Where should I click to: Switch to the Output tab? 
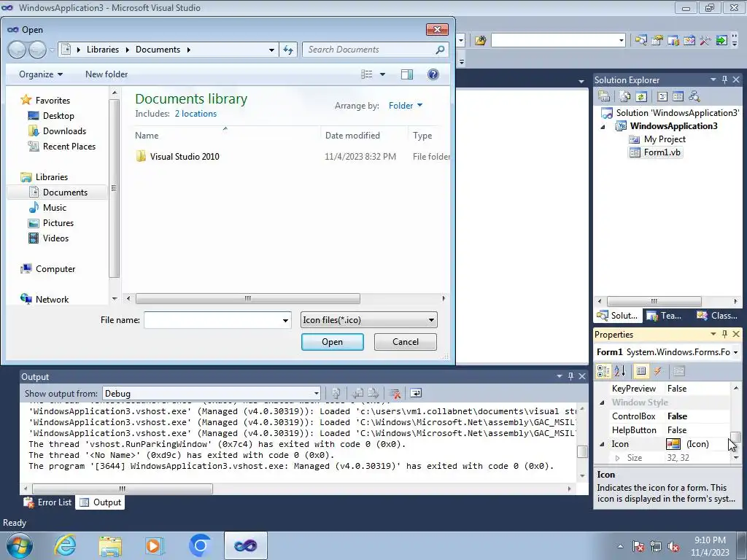click(x=100, y=502)
